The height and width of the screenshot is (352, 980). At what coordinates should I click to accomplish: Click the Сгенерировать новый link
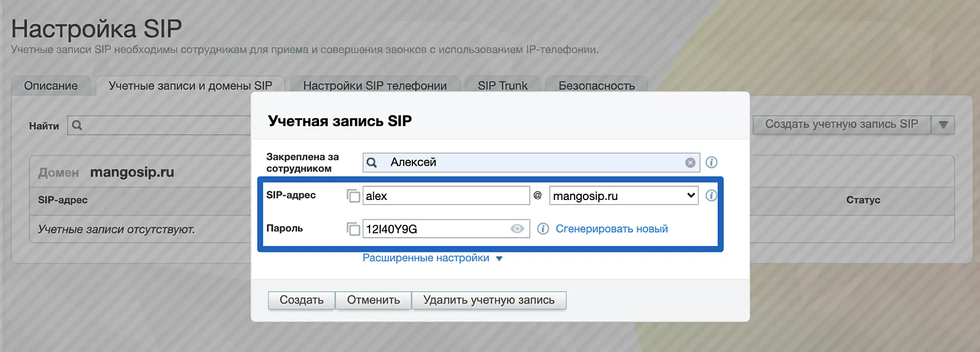click(611, 229)
